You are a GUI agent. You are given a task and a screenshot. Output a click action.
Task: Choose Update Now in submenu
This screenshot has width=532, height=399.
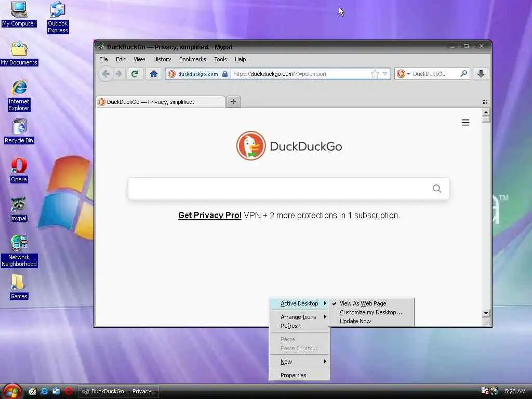(x=372, y=321)
